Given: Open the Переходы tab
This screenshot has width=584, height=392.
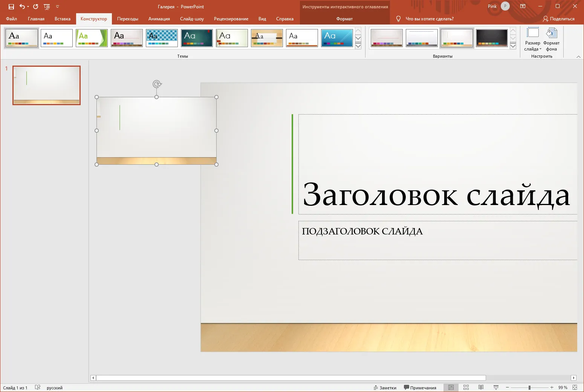Looking at the screenshot, I should tap(128, 19).
